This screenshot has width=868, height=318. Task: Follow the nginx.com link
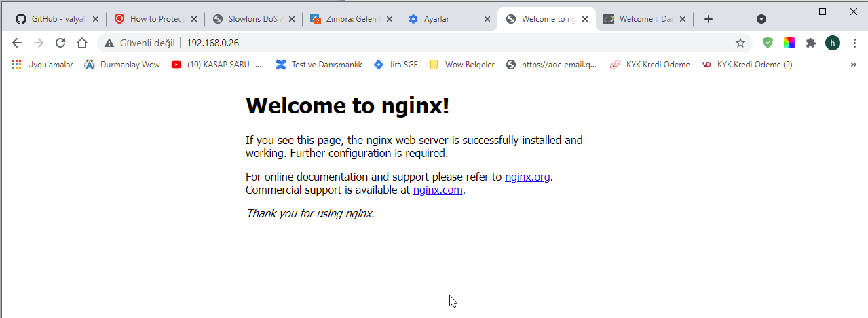438,190
